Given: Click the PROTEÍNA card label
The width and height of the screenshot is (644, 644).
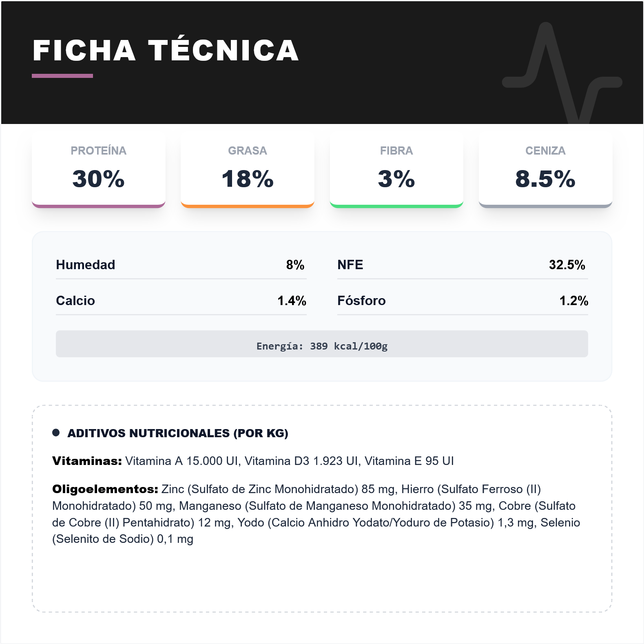Looking at the screenshot, I should pos(98,150).
